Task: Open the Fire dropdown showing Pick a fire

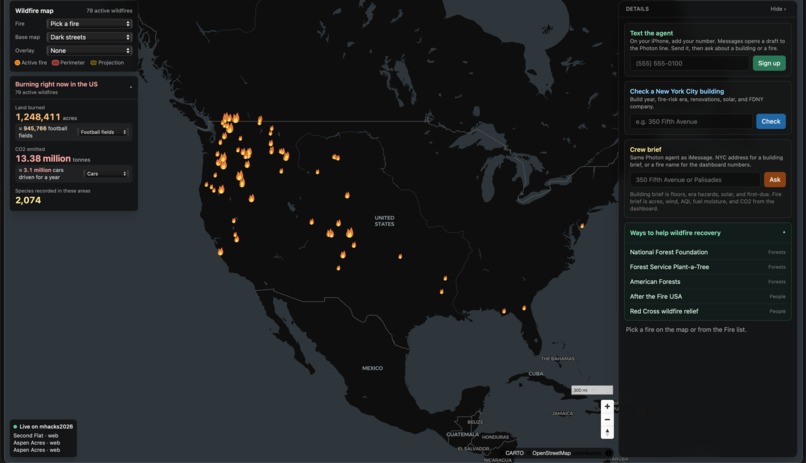Action: 89,24
